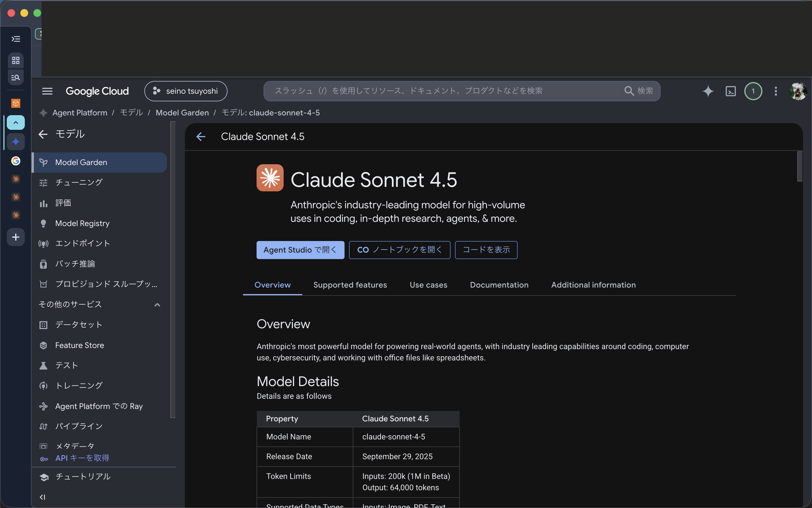Open テスト in the sidebar
Viewport: 812px width, 508px height.
pos(100,365)
